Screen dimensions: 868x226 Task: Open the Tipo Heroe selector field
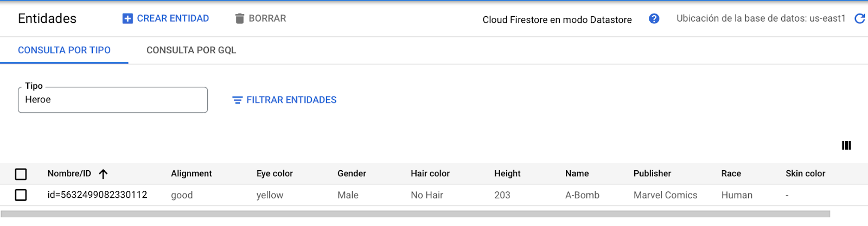(113, 100)
